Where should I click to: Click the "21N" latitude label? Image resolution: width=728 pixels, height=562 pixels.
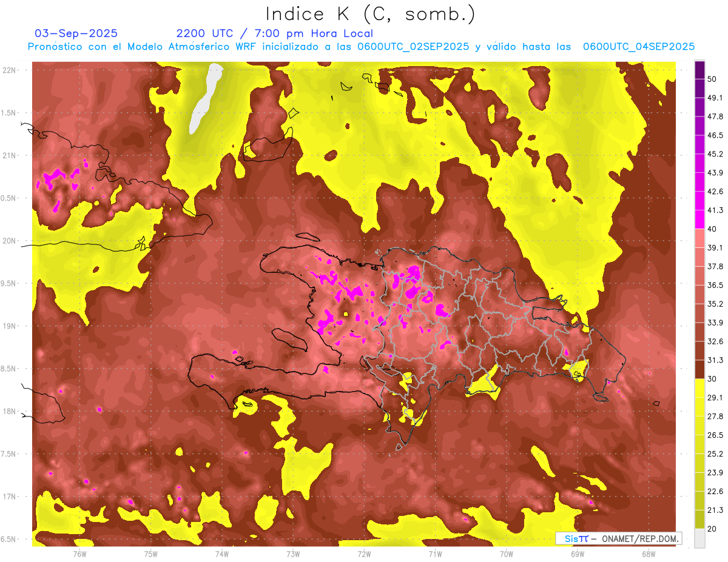coord(9,155)
